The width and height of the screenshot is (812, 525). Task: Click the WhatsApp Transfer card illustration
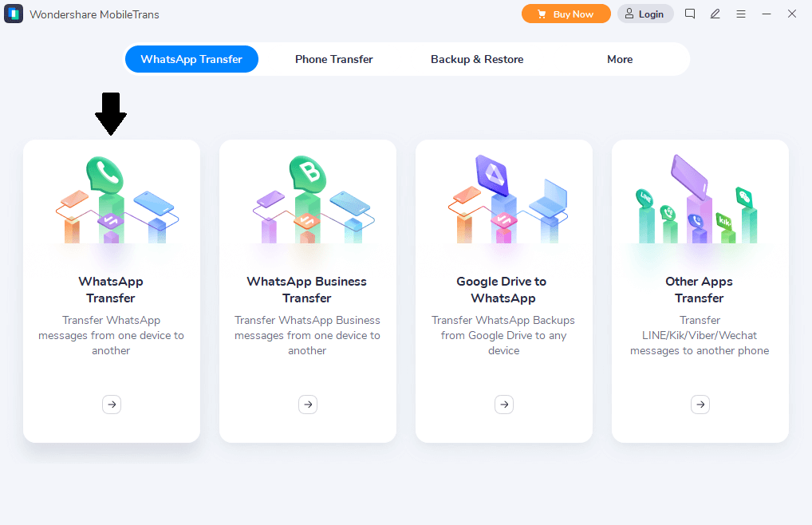point(117,199)
